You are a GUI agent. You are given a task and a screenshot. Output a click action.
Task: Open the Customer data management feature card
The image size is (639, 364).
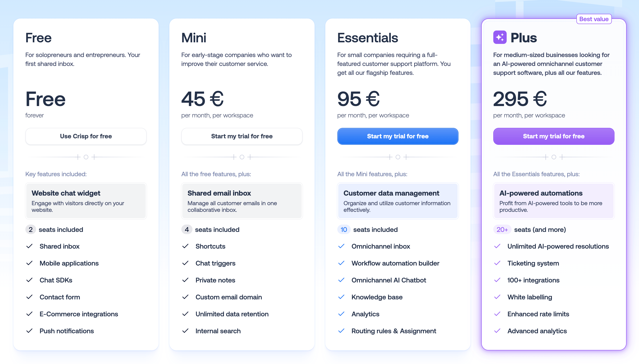pyautogui.click(x=397, y=201)
